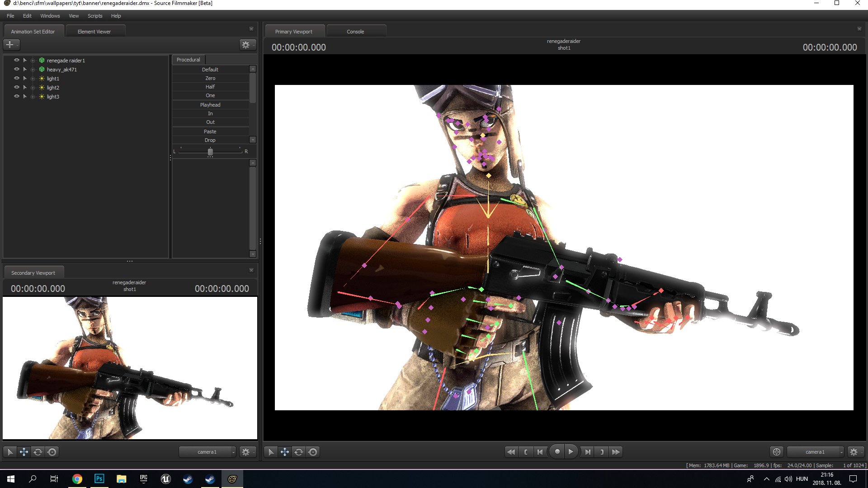Image resolution: width=868 pixels, height=488 pixels.
Task: Toggle the camera target icon in the primary viewport
Action: [x=777, y=452]
